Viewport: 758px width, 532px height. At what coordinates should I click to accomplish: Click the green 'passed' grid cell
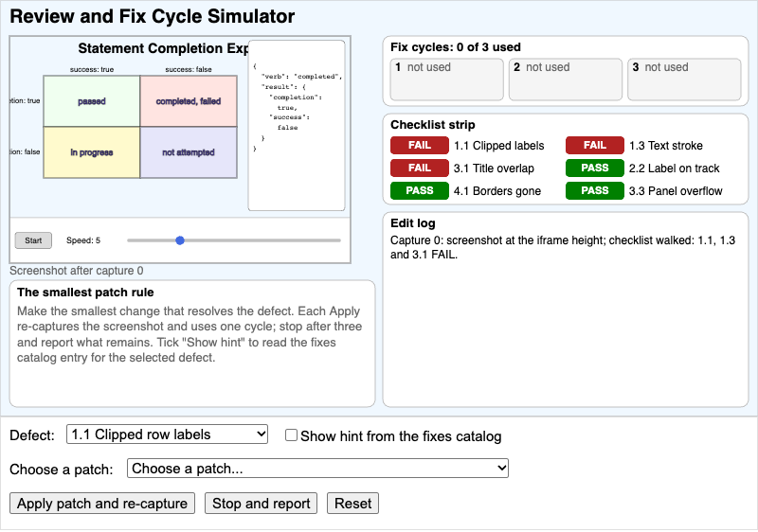coord(92,101)
